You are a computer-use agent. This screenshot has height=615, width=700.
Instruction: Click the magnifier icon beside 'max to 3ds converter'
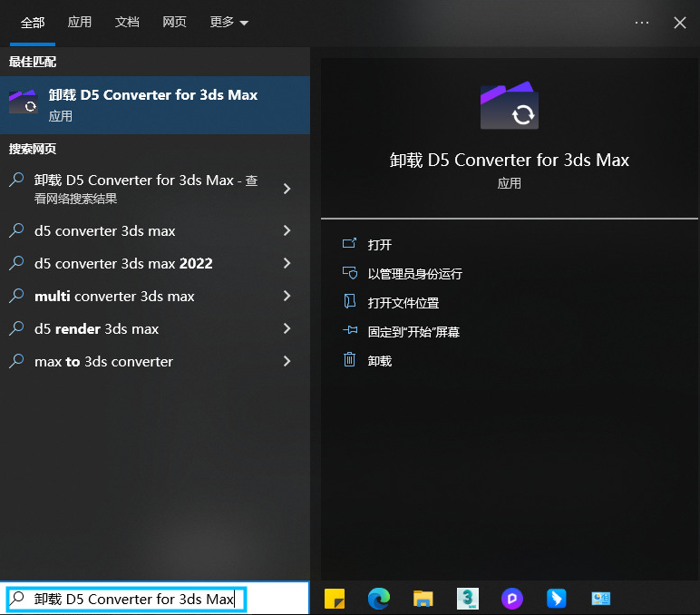(16, 360)
